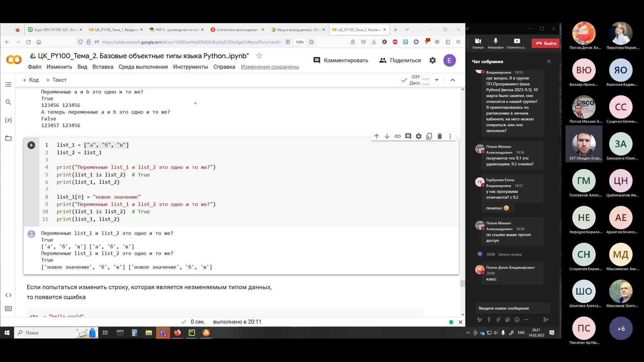
Task: Open cell editor settings gear
Action: 419,136
